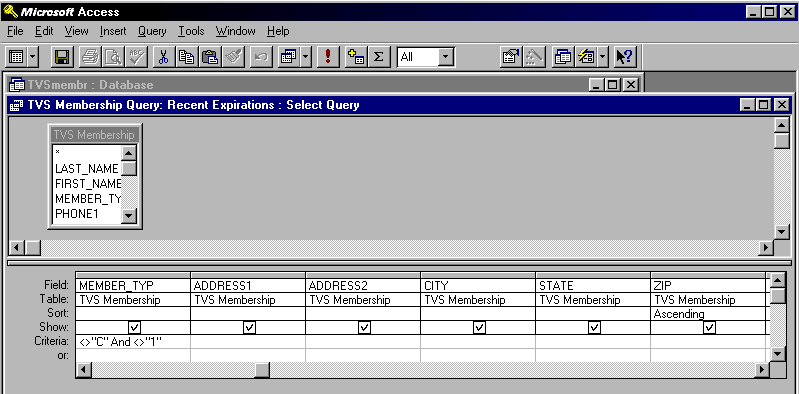Select the asterisk row in TVS Membership list

click(x=87, y=152)
